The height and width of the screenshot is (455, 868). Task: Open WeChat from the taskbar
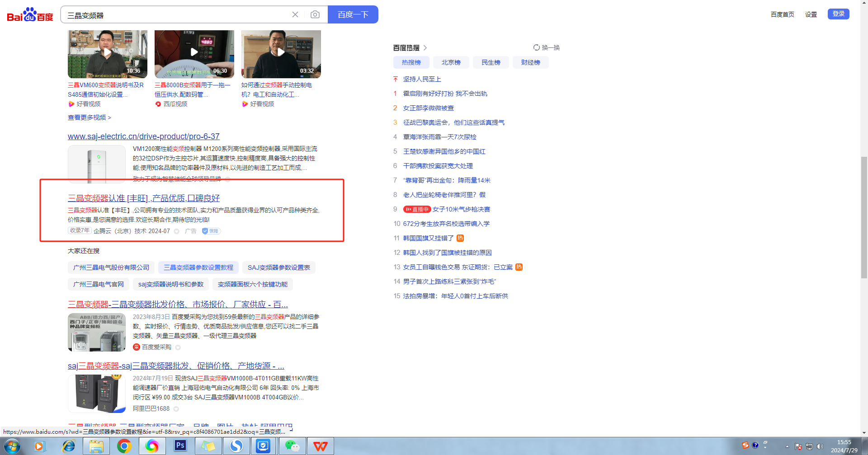click(x=292, y=446)
